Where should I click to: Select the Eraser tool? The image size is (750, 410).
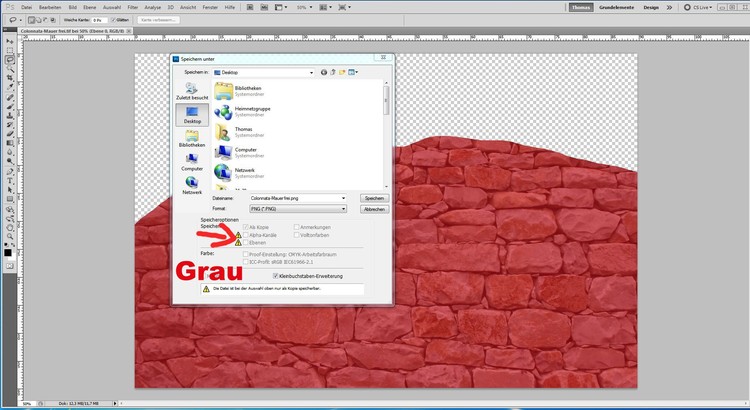10,133
